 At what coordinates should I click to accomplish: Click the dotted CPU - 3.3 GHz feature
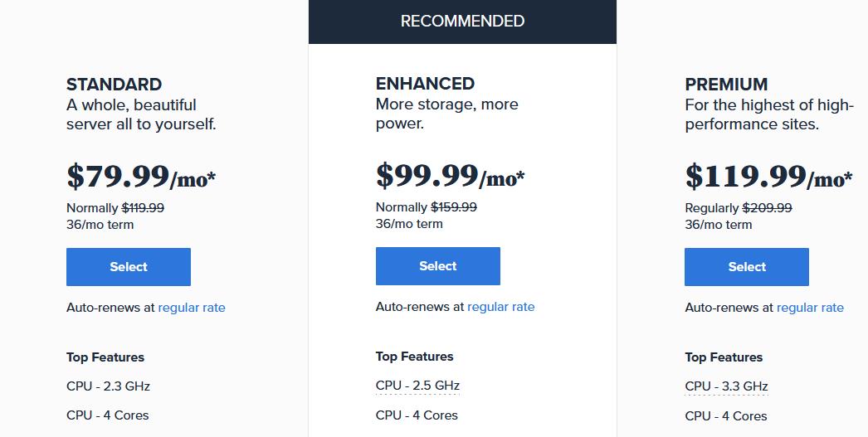[x=726, y=386]
